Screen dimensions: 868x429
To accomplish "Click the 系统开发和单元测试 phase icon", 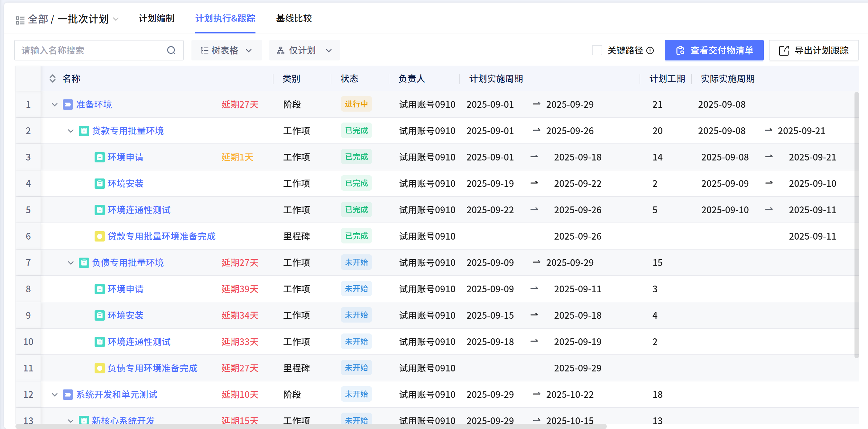I will click(x=68, y=395).
